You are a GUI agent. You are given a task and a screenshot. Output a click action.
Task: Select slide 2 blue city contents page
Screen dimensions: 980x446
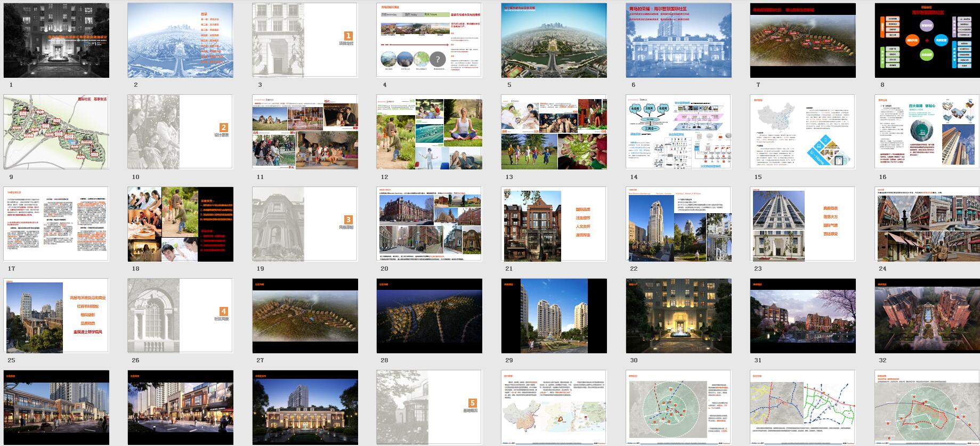pos(180,40)
